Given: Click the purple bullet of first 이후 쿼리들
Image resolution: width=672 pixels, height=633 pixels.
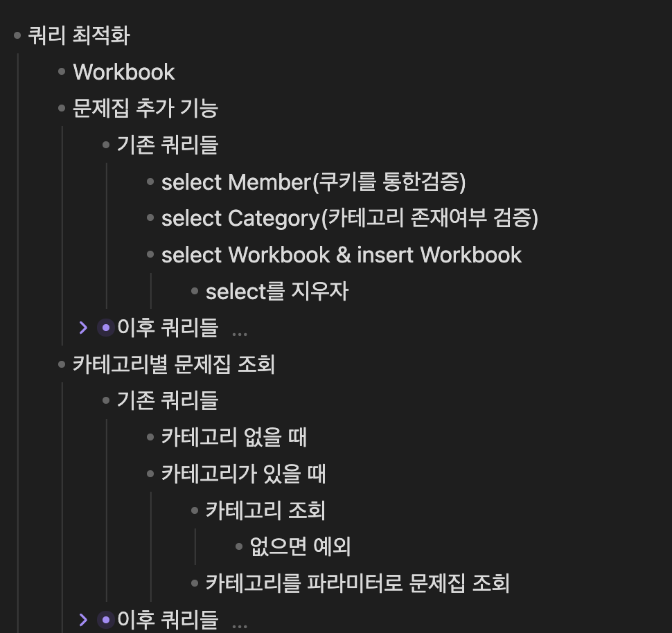Looking at the screenshot, I should [106, 328].
